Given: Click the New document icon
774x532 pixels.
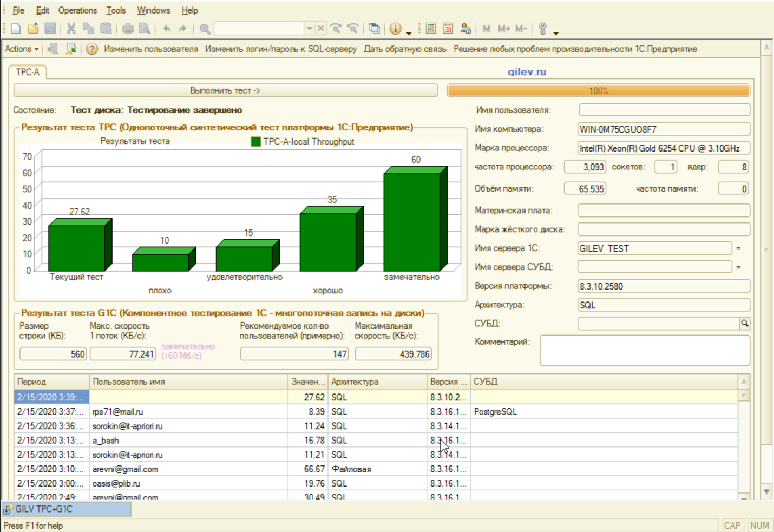Looking at the screenshot, I should click(x=16, y=29).
